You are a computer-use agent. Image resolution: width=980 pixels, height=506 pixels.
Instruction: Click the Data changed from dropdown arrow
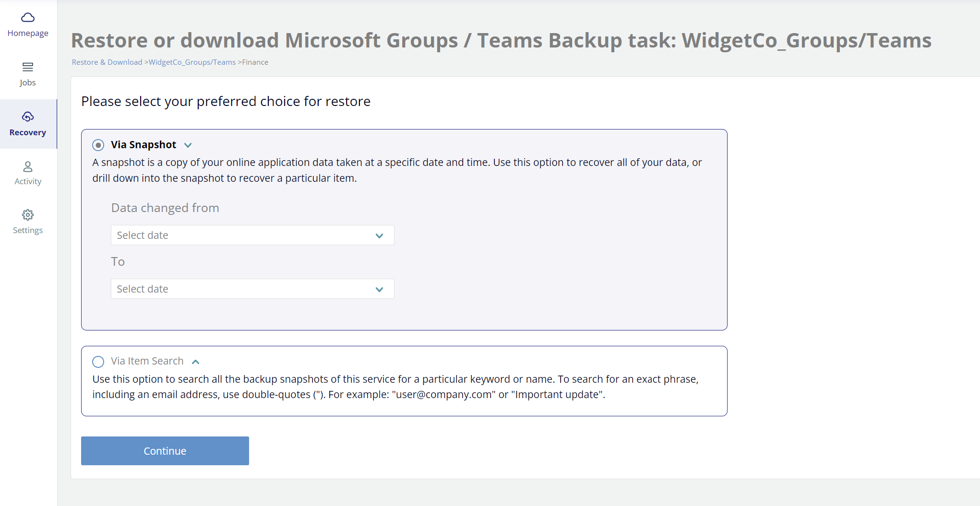click(x=379, y=235)
